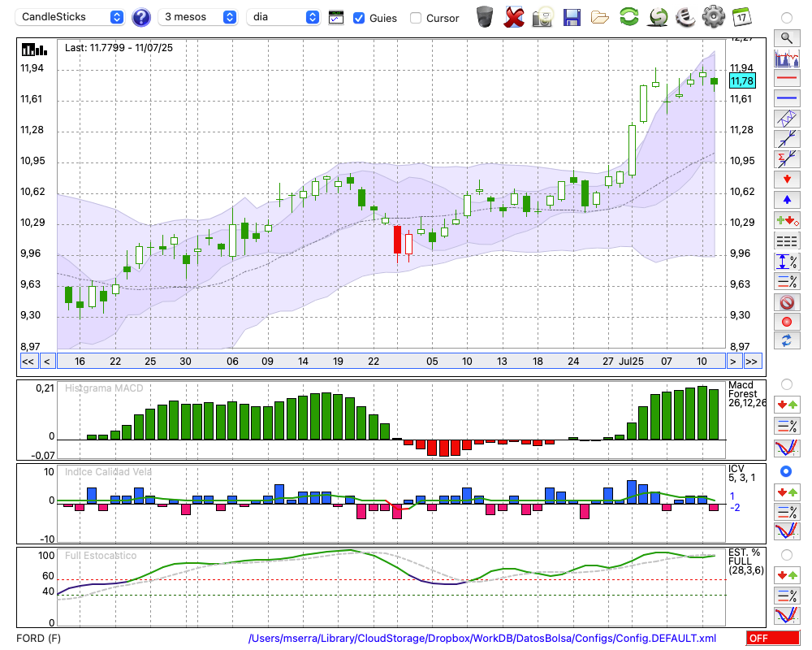The width and height of the screenshot is (812, 650).
Task: Refresh data with the green arrows icon
Action: [x=628, y=17]
